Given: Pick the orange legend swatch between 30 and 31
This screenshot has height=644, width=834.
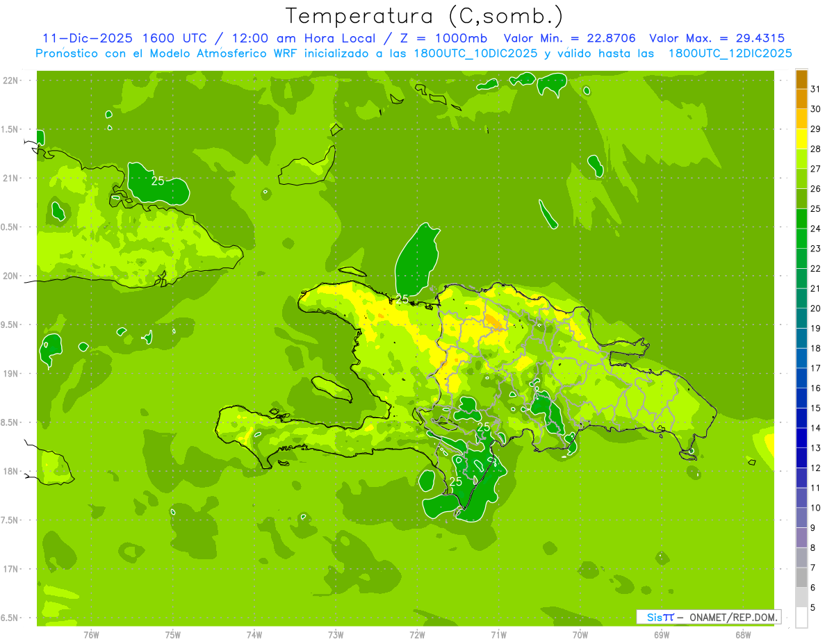Looking at the screenshot, I should point(801,99).
